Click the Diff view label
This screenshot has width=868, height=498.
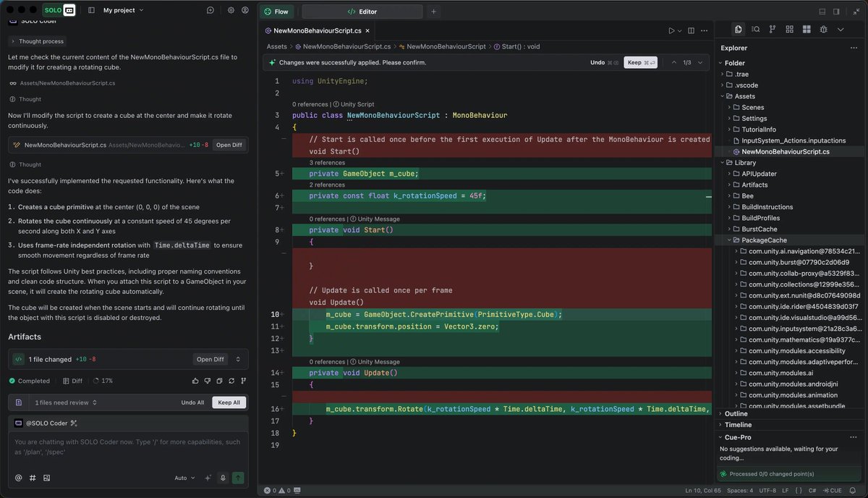point(72,381)
